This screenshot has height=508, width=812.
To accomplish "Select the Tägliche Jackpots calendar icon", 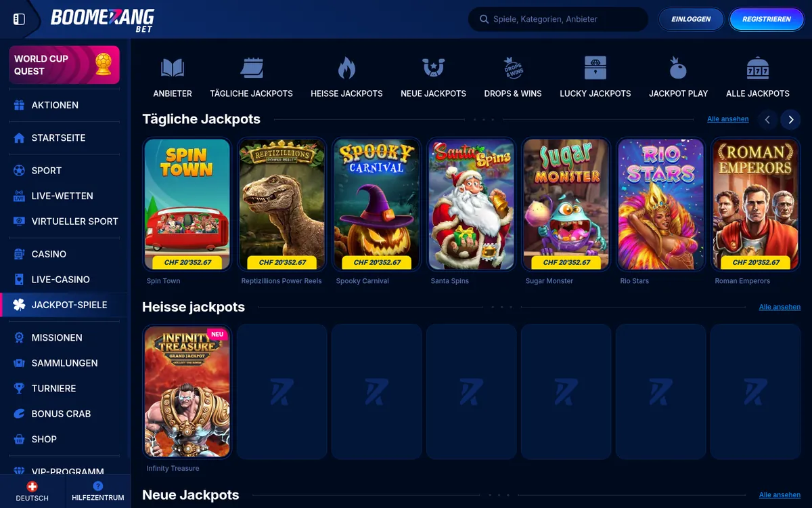I will 252,68.
